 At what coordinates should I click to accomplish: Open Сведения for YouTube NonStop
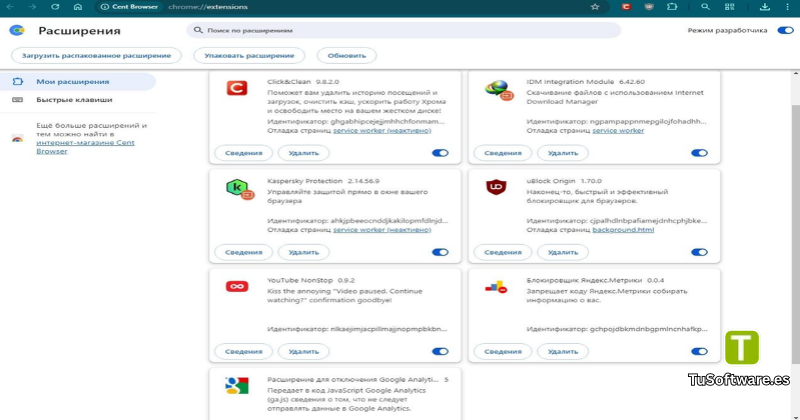pos(243,352)
